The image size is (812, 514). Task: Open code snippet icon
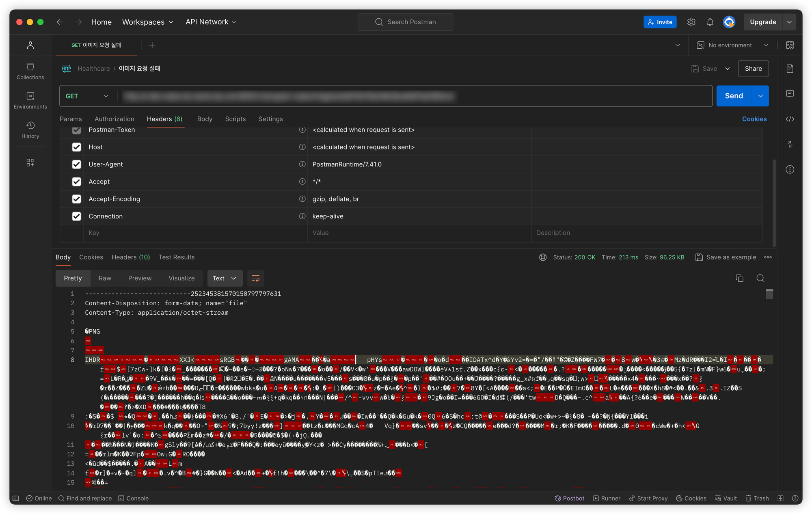coord(790,119)
